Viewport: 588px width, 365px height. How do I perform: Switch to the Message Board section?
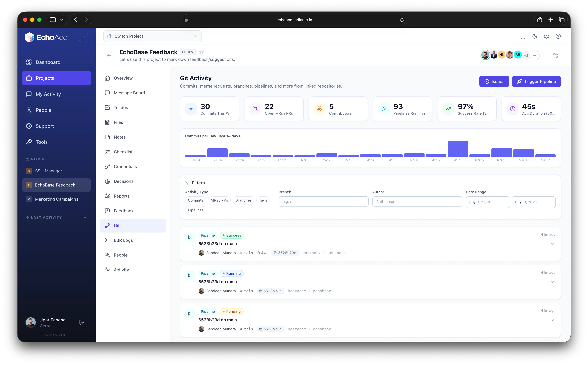point(133,93)
